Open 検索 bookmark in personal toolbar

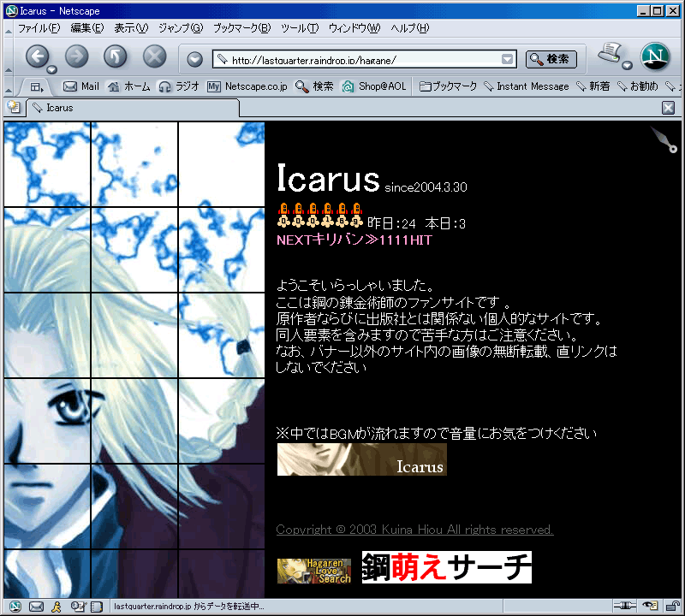(x=314, y=86)
